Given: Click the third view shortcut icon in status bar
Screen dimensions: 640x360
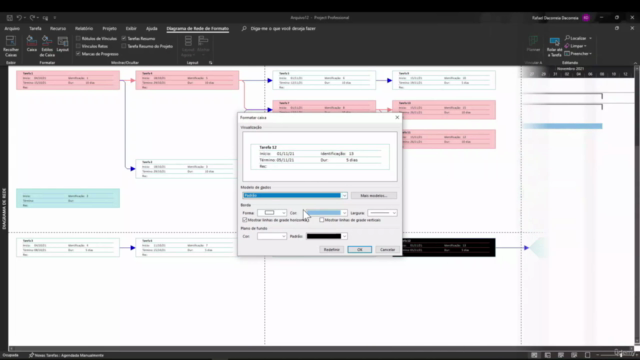Looking at the screenshot, I should 561,355.
